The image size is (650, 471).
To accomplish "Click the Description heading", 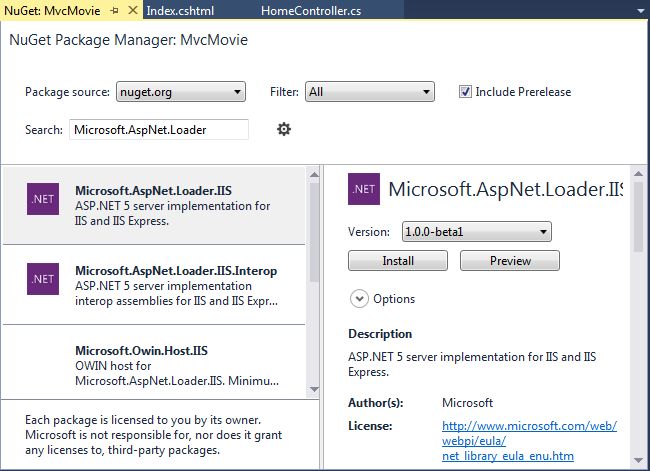I will 380,334.
